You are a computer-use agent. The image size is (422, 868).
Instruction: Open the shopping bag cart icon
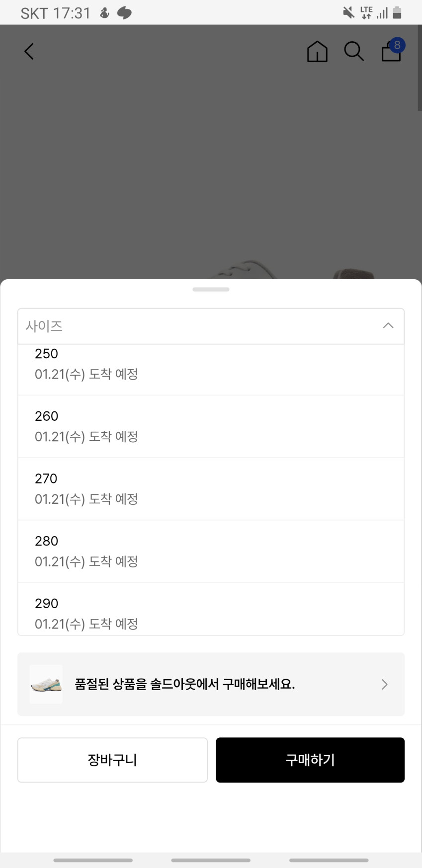390,53
